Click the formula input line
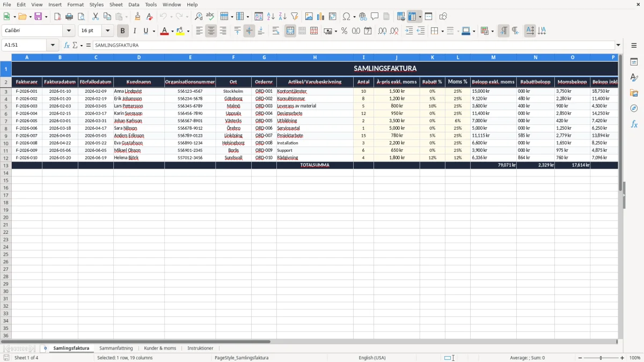The width and height of the screenshot is (644, 362). tap(354, 46)
